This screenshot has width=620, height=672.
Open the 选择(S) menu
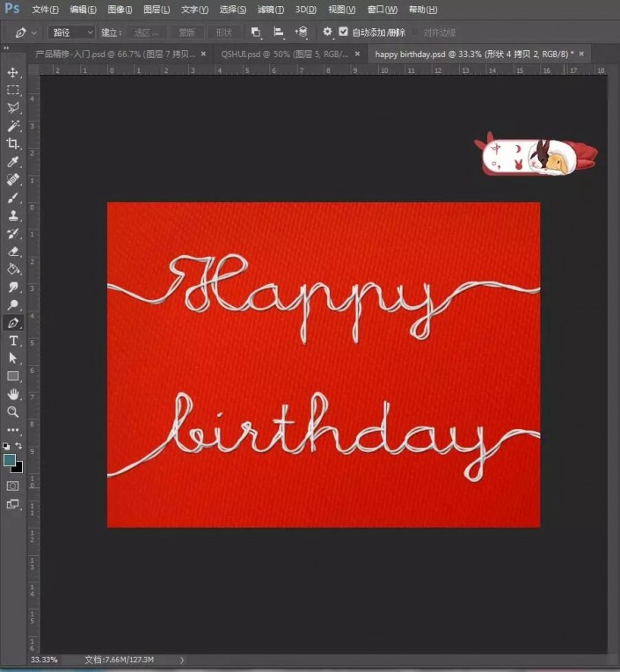point(233,10)
